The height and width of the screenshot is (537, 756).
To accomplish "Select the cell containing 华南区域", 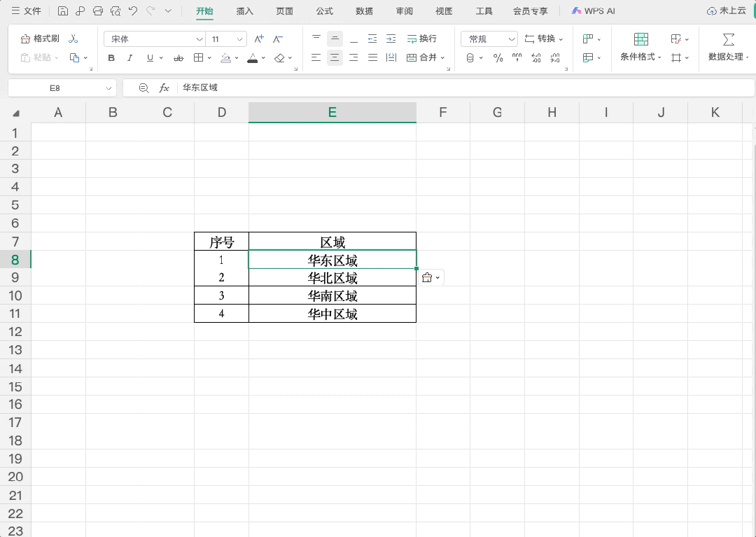I will [332, 295].
